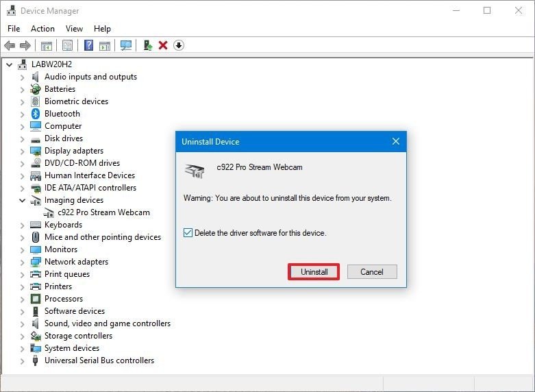The height and width of the screenshot is (392, 535).
Task: Click the Biometric devices fingerprint icon
Action: click(x=36, y=101)
